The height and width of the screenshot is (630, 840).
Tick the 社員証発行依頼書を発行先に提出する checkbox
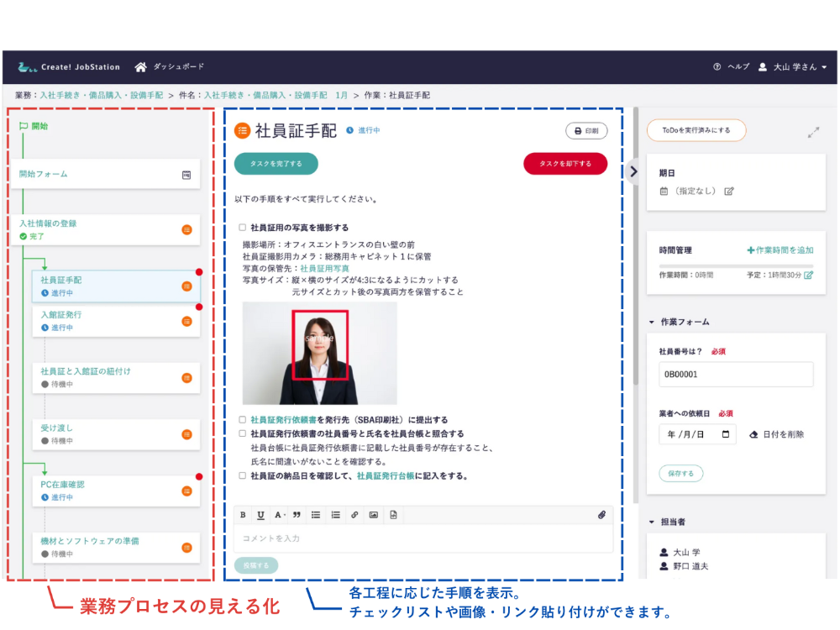click(243, 420)
